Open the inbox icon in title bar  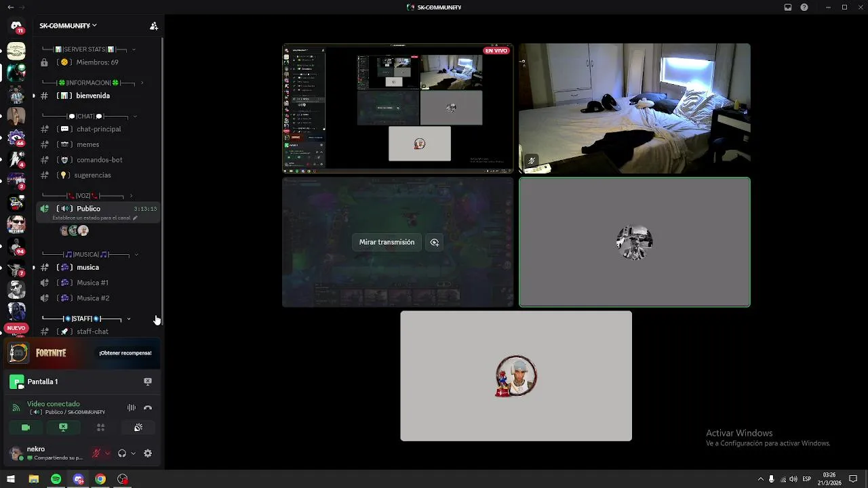788,7
